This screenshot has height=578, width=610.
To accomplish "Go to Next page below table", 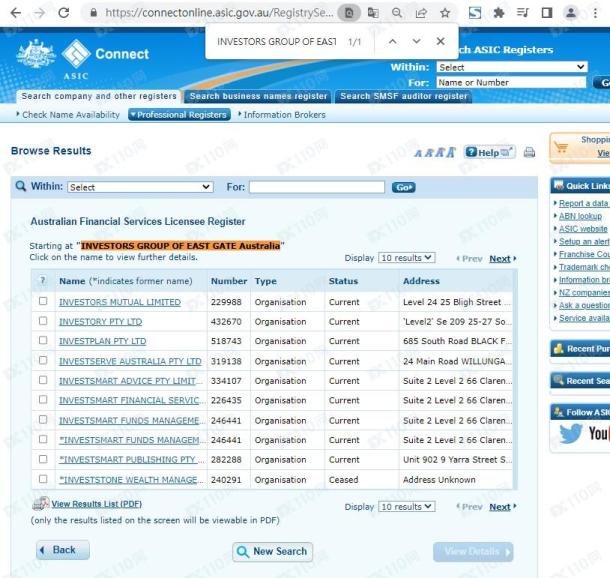I will [500, 507].
